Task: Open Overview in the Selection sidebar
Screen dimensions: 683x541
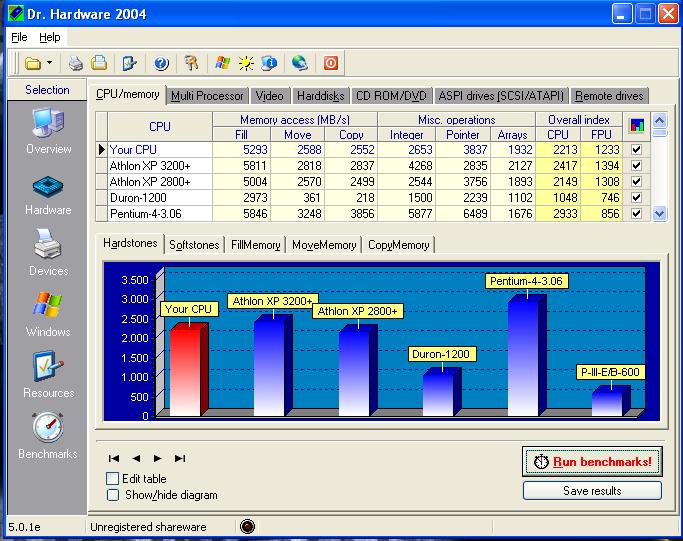Action: tap(48, 131)
